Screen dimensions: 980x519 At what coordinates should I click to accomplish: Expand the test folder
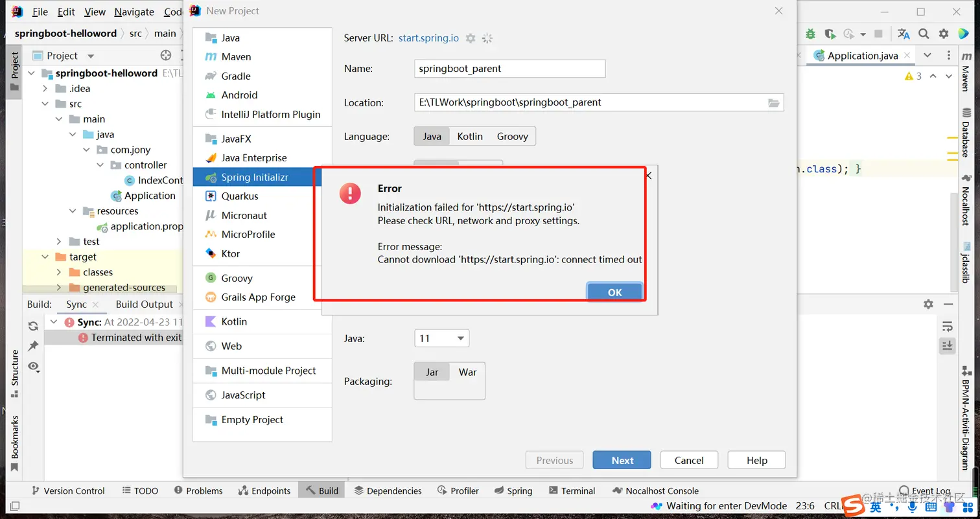pyautogui.click(x=59, y=242)
